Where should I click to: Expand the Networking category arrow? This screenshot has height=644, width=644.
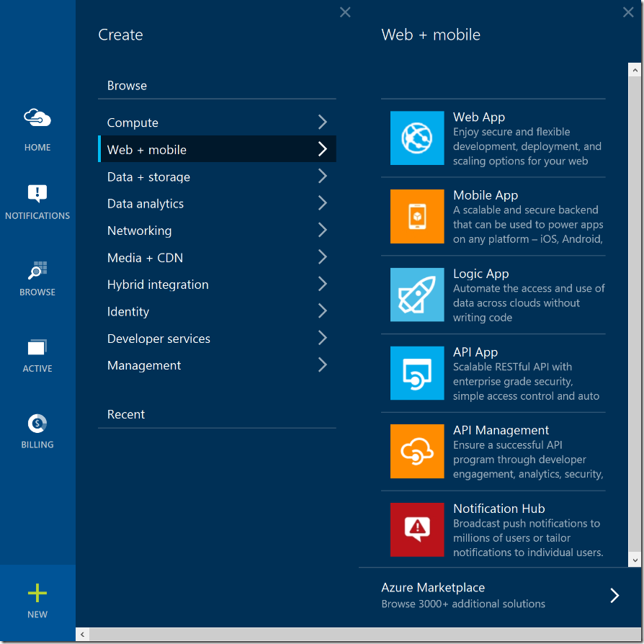(x=322, y=231)
